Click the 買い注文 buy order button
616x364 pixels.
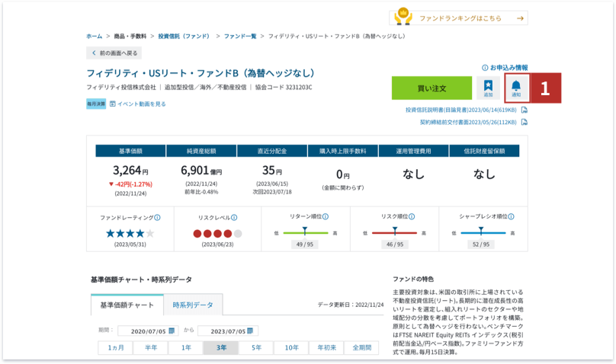point(432,88)
